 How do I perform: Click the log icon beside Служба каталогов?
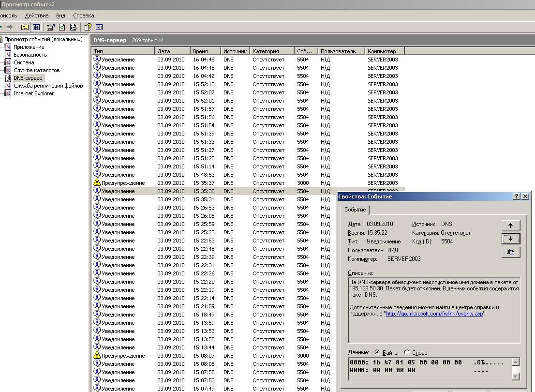tap(8, 70)
